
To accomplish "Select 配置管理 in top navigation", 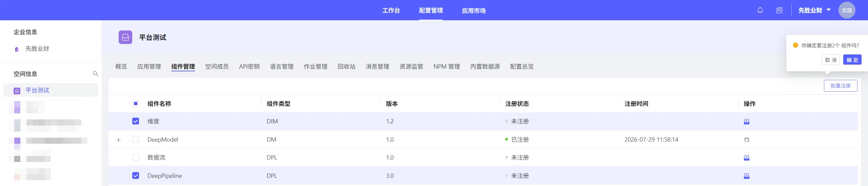I will [431, 10].
